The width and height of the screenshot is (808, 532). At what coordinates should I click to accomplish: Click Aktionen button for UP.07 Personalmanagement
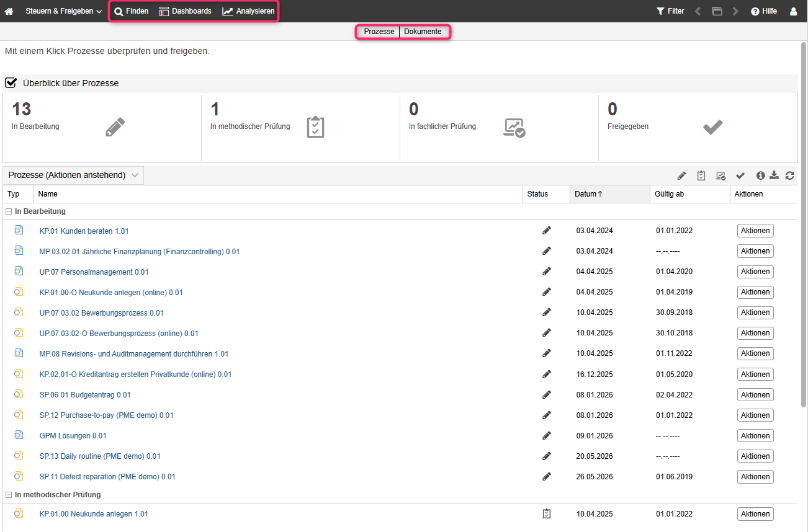tap(755, 272)
